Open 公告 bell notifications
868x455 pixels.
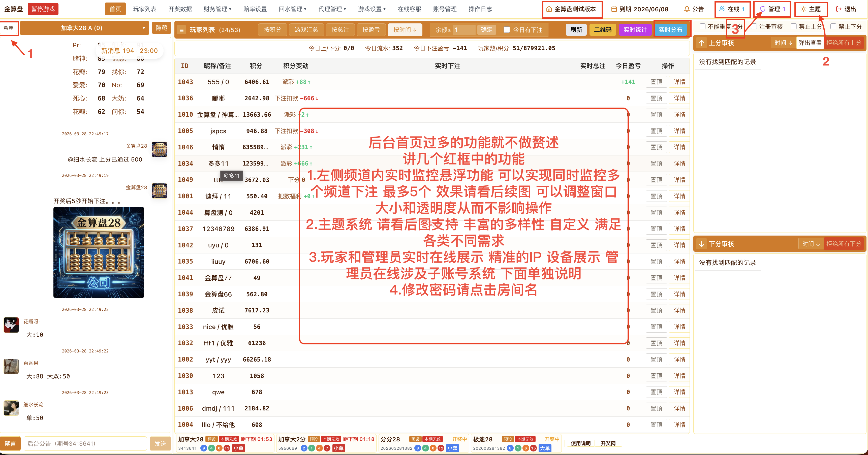(x=694, y=9)
